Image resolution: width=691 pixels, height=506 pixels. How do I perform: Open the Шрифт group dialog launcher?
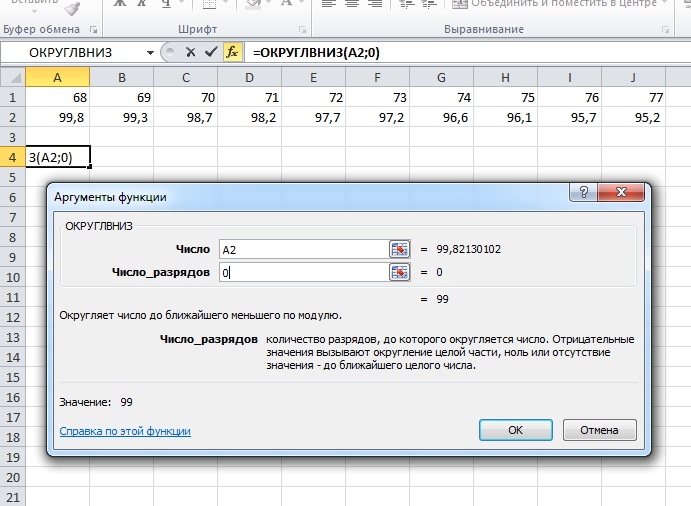coord(302,30)
